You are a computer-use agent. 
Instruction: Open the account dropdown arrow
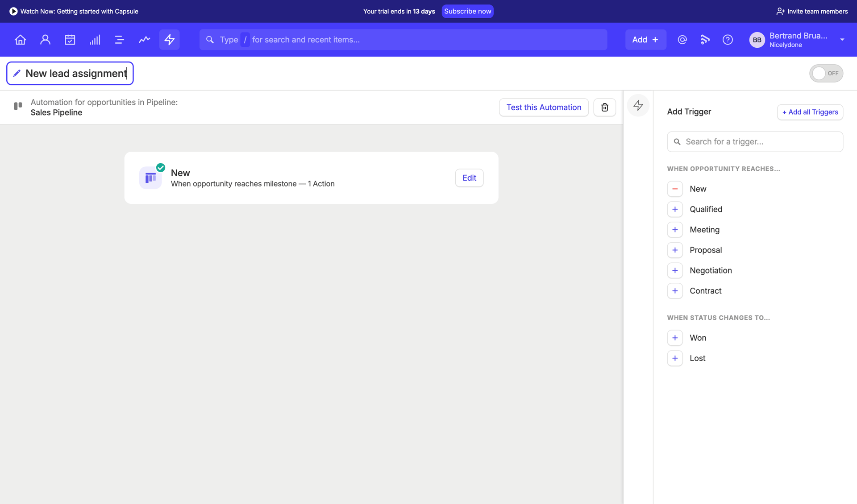pos(843,39)
